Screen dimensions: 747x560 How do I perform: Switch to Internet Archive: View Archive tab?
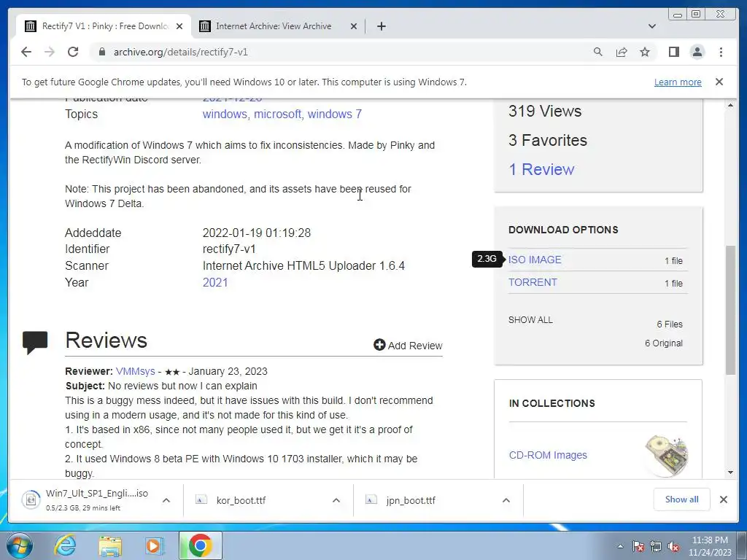[x=278, y=26]
